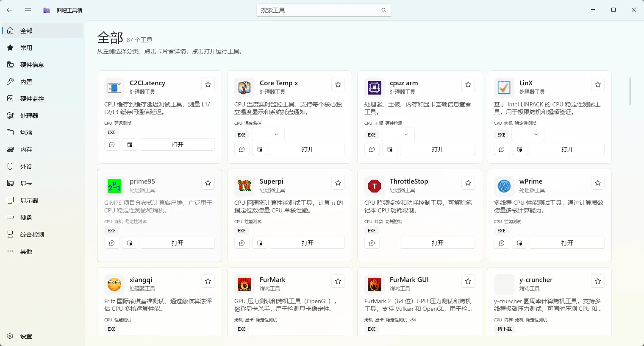This screenshot has height=346, width=644.
Task: Click window-shield icon on LinX card
Action: point(519,149)
